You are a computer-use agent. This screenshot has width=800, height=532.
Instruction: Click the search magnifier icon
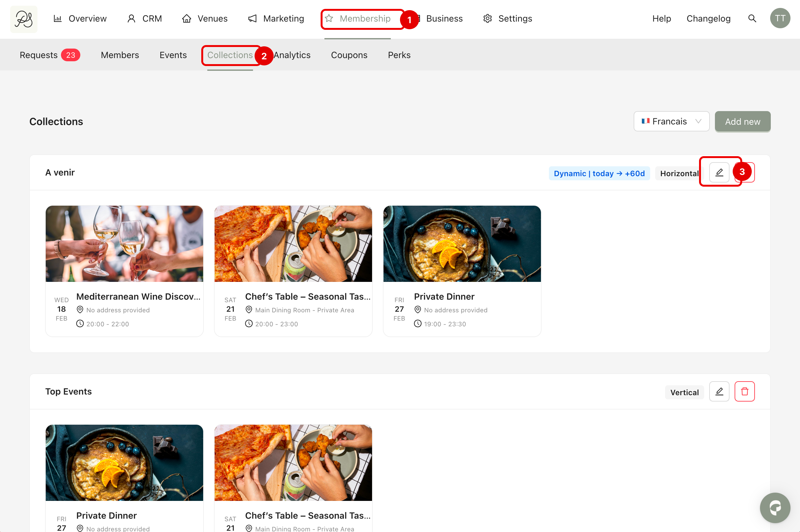point(752,18)
